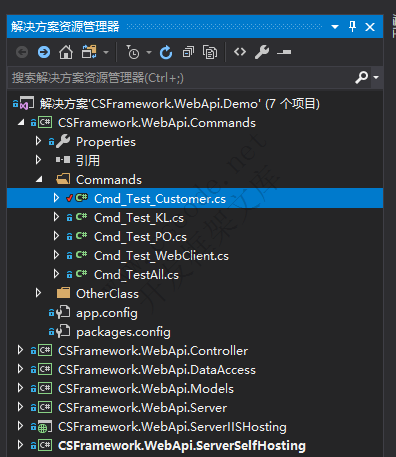This screenshot has height=457, width=396.
Task: Expand the Properties node
Action: coord(38,141)
